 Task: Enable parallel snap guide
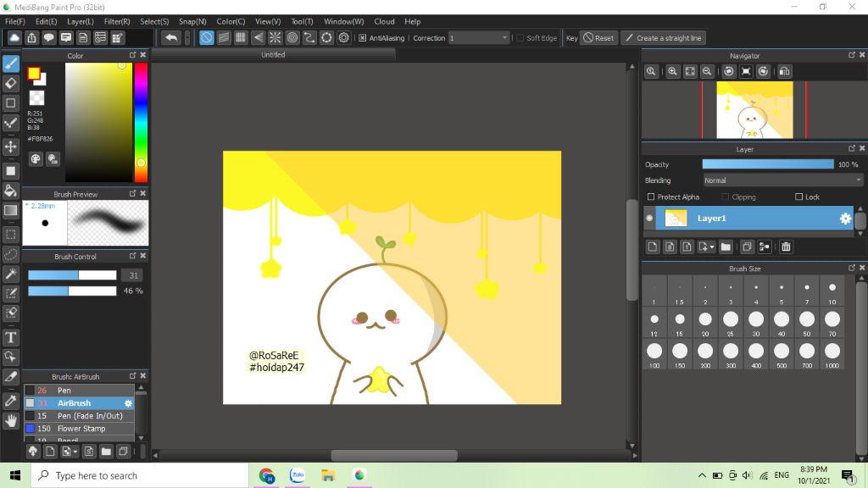point(224,37)
